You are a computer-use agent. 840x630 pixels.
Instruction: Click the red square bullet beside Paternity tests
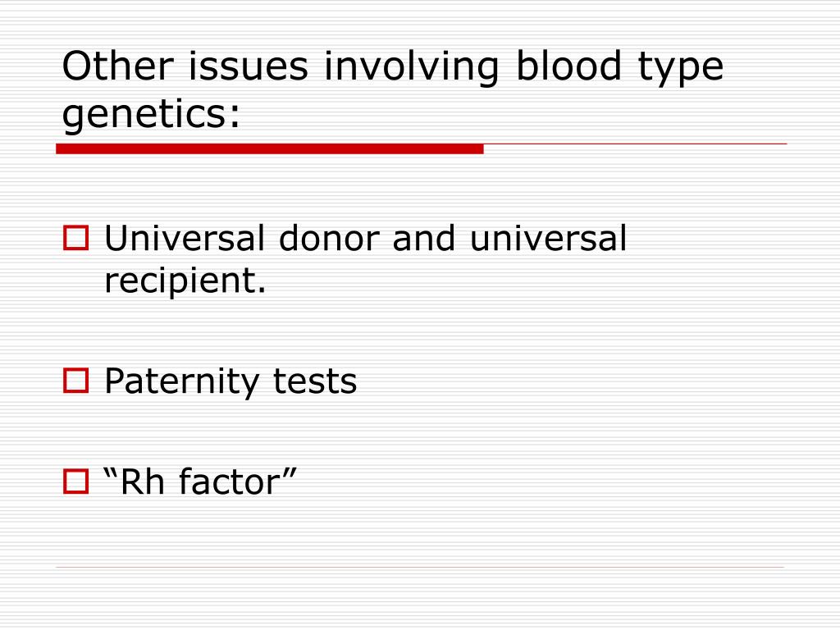point(75,381)
